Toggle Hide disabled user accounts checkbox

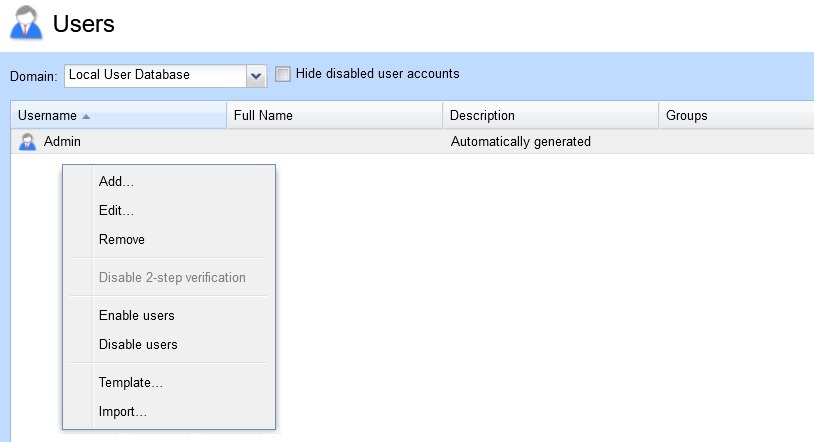283,74
